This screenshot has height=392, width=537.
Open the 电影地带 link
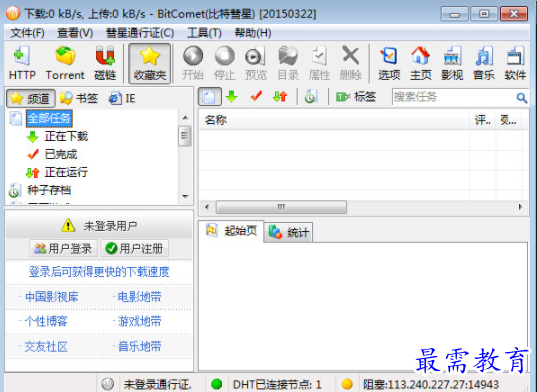pos(139,297)
